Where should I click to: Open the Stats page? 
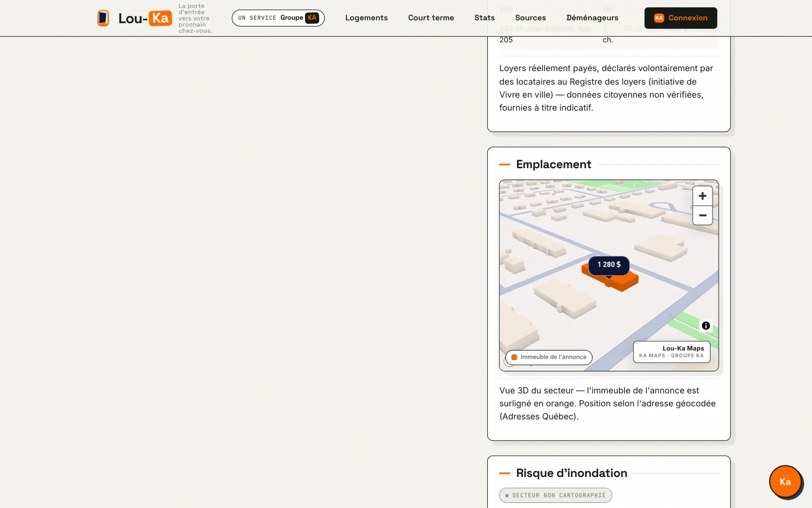(485, 18)
